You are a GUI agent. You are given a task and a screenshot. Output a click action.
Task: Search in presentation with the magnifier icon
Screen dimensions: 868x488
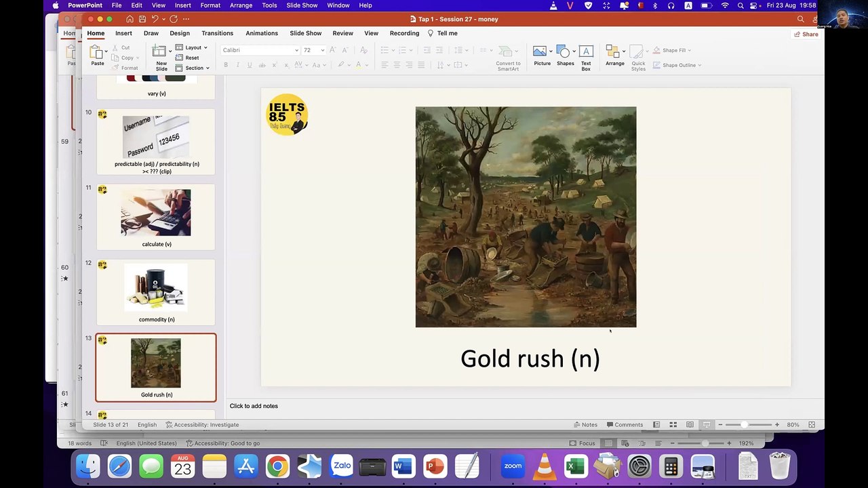[x=801, y=19]
